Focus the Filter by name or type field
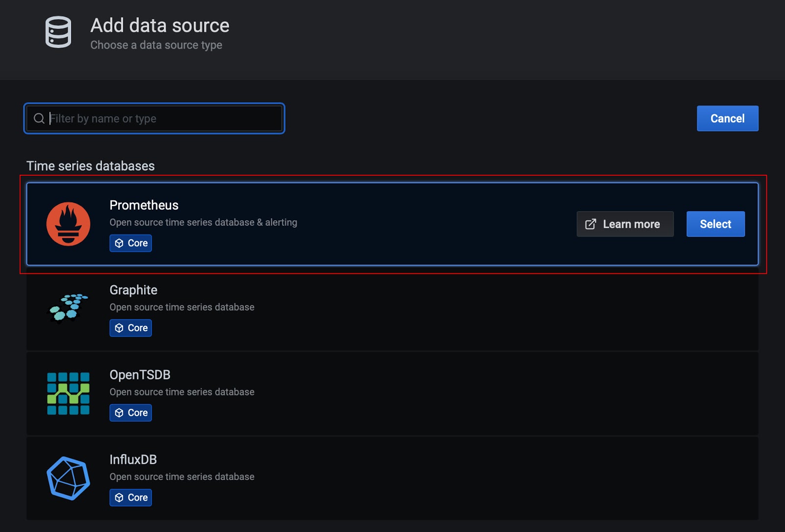The image size is (785, 532). [x=154, y=118]
